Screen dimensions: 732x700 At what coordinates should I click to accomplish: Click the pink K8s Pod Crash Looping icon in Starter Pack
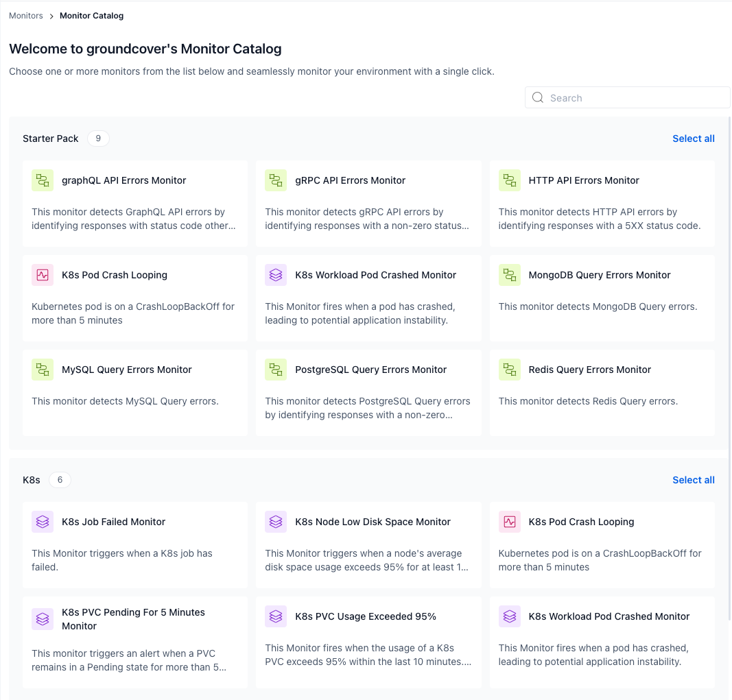pyautogui.click(x=43, y=275)
